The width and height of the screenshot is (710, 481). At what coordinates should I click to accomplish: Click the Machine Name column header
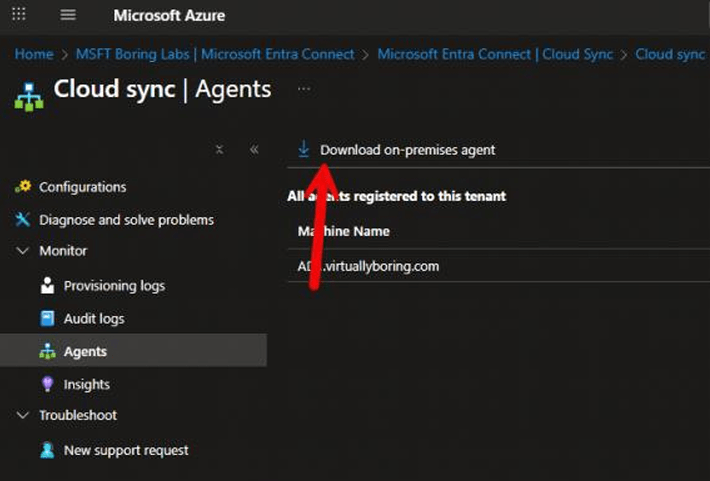tap(344, 231)
